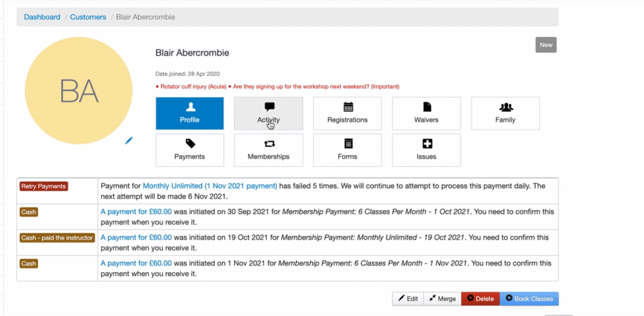Open the Family members tile
The height and width of the screenshot is (316, 644).
click(506, 114)
